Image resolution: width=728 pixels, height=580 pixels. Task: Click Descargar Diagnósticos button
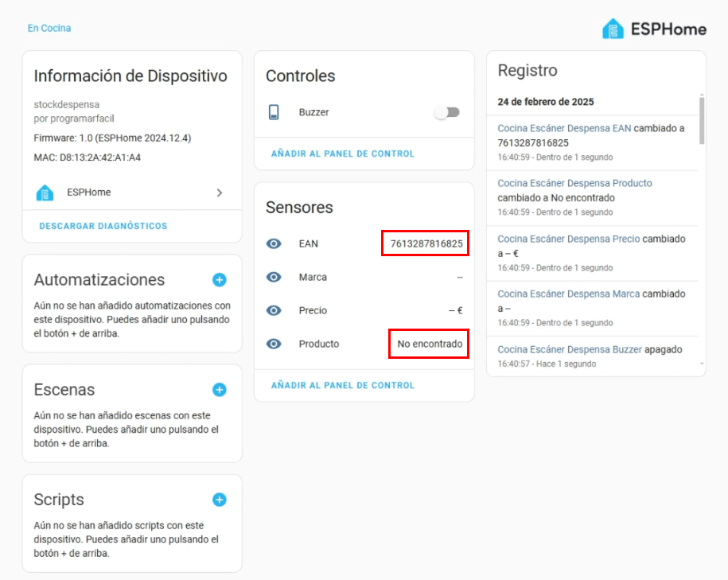[103, 226]
